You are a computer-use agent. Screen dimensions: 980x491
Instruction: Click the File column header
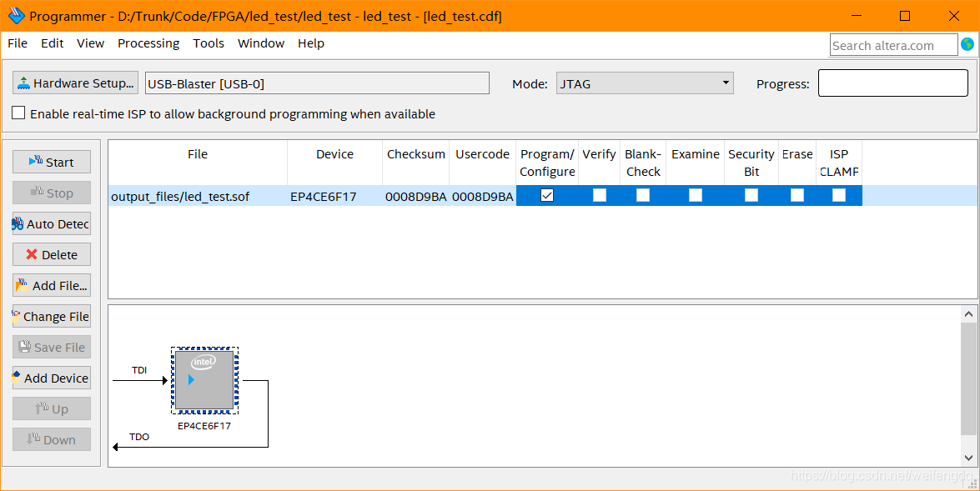coord(198,163)
